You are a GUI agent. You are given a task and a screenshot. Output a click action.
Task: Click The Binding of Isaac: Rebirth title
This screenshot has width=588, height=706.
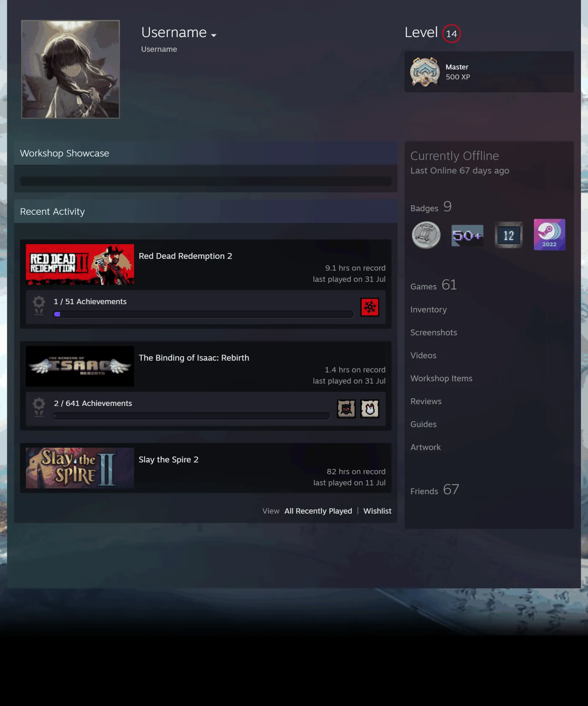click(194, 358)
